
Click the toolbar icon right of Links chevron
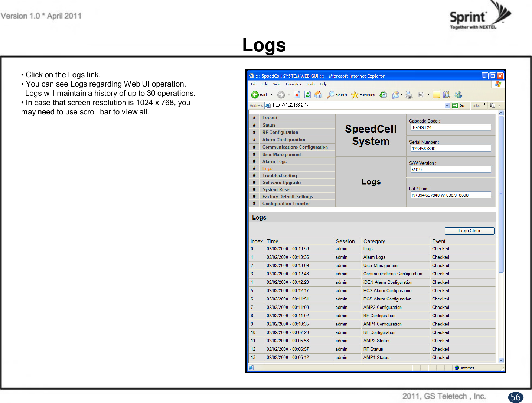(492, 105)
